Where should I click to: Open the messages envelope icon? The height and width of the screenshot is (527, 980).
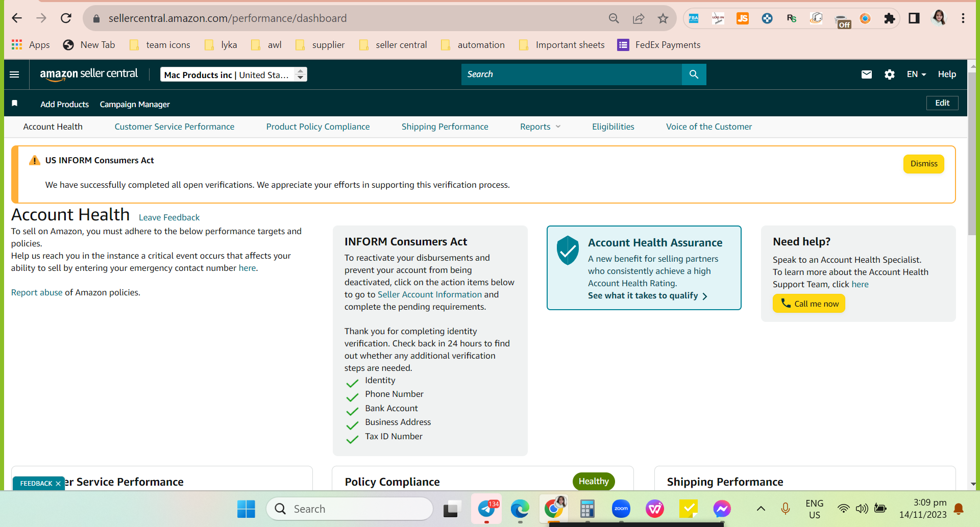866,74
